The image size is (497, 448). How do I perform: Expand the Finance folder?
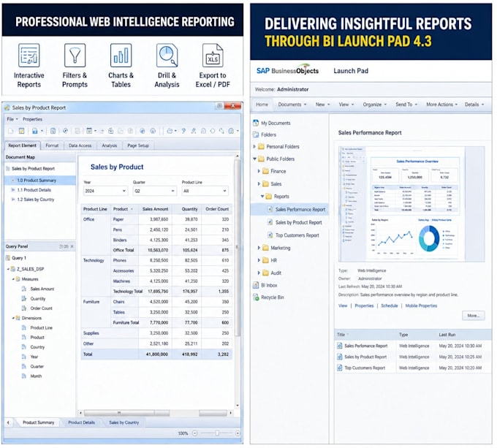259,172
